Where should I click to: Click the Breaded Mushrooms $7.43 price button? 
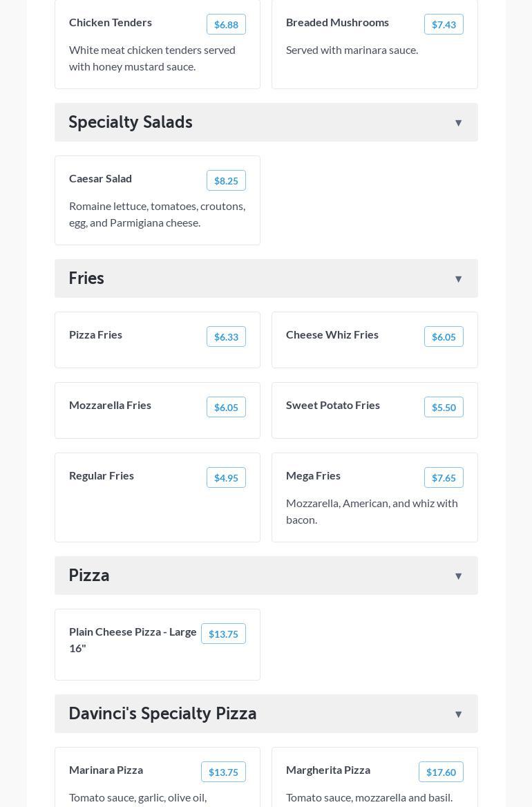444,25
